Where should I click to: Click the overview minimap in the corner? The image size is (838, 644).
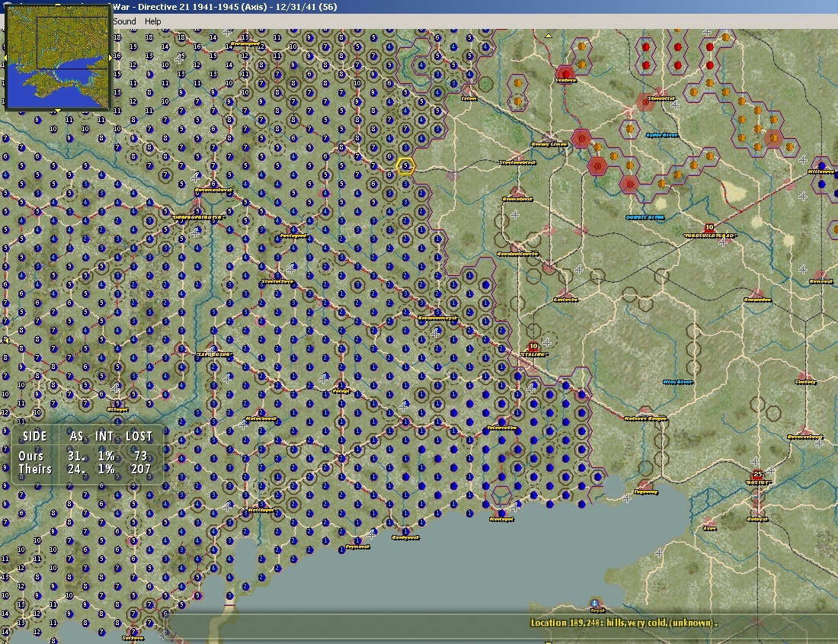coord(58,57)
